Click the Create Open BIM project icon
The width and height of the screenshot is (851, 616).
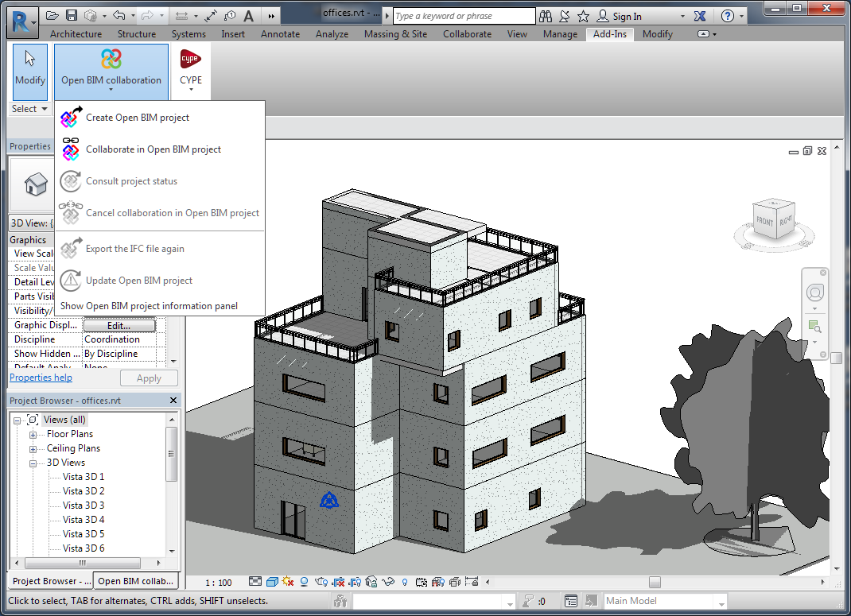coord(72,118)
